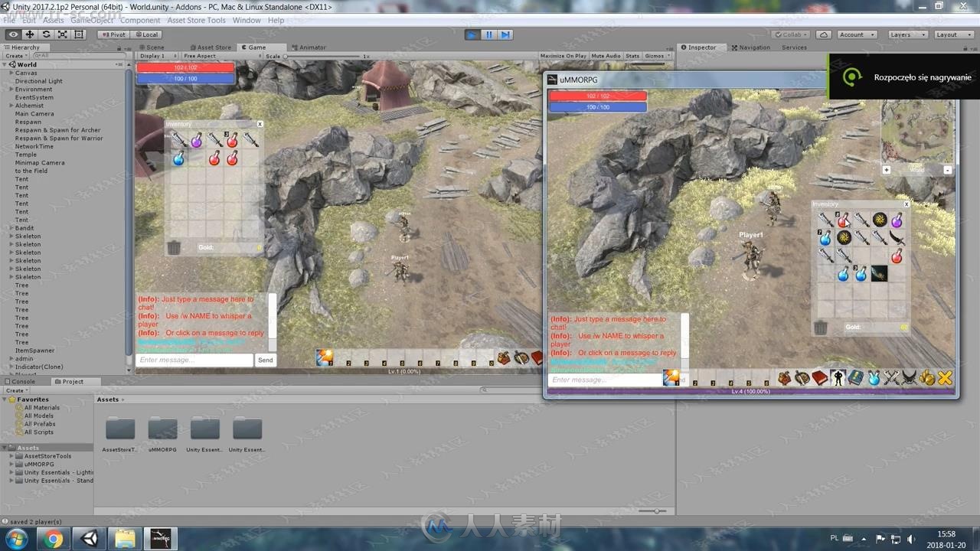Open File Explorer from taskbar
The image size is (980, 551).
pos(125,539)
